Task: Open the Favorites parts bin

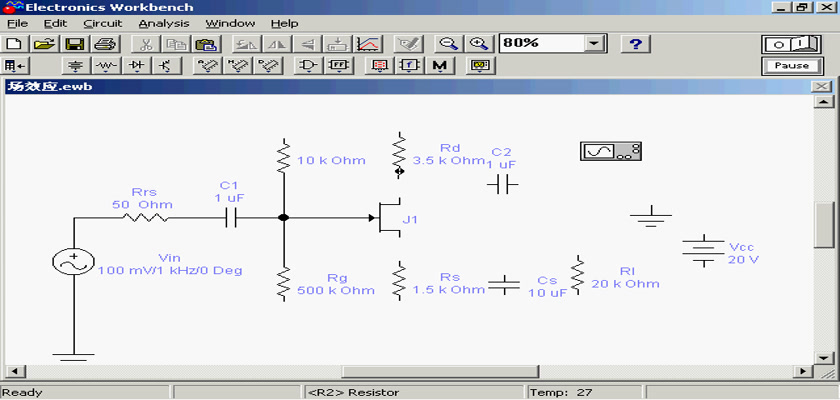Action: [15, 66]
